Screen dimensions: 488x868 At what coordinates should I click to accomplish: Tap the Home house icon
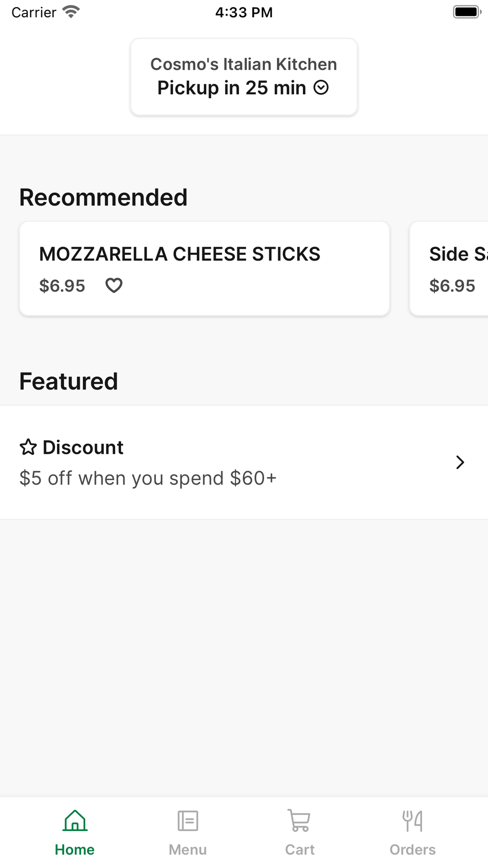pos(75,821)
